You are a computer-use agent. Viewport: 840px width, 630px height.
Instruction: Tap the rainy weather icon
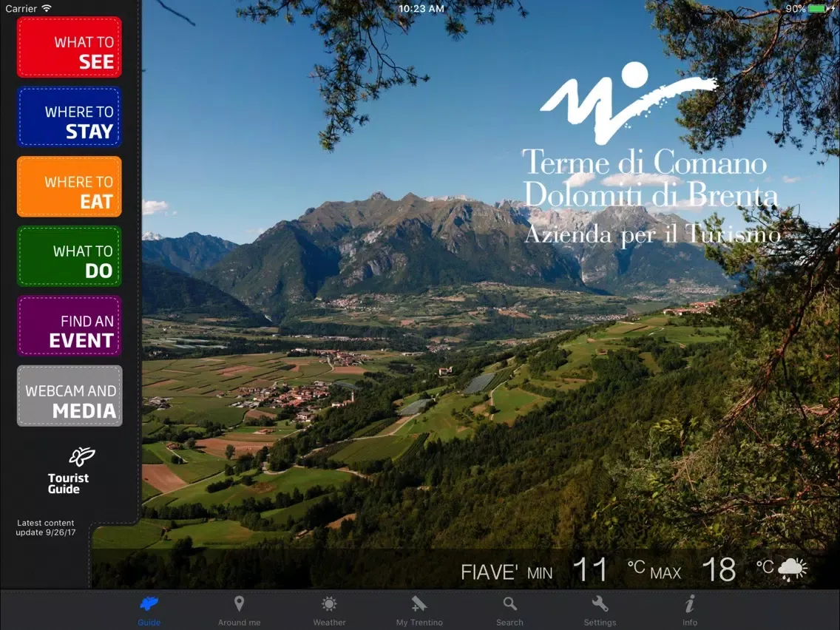coord(793,569)
